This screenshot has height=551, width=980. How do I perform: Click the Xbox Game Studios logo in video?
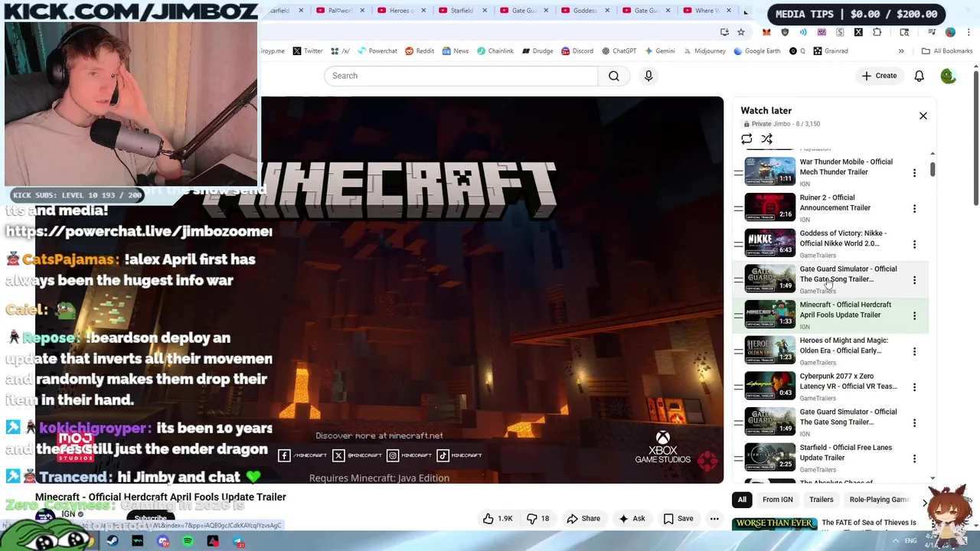click(662, 448)
